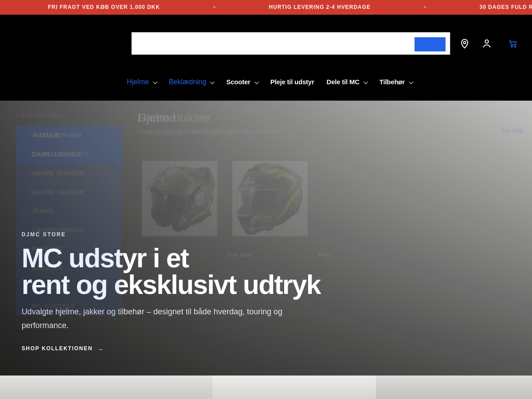Click the MC udstyr hero headline

(171, 271)
